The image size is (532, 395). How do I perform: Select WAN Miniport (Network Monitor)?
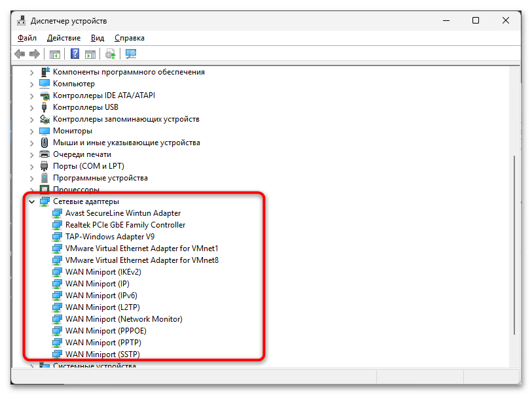coord(124,319)
